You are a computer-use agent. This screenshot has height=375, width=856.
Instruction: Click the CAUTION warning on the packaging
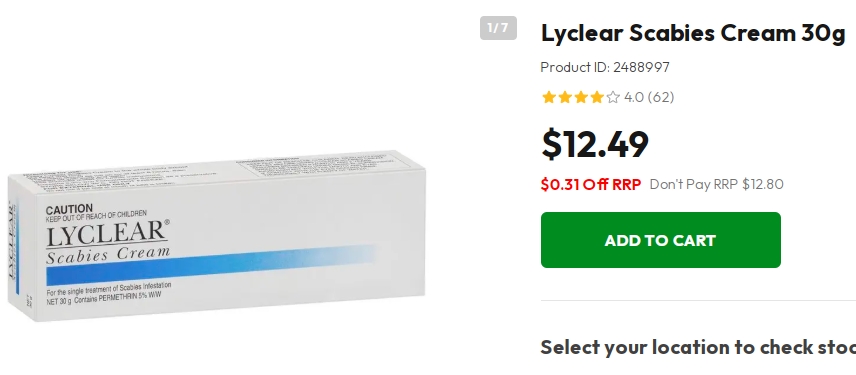point(69,209)
